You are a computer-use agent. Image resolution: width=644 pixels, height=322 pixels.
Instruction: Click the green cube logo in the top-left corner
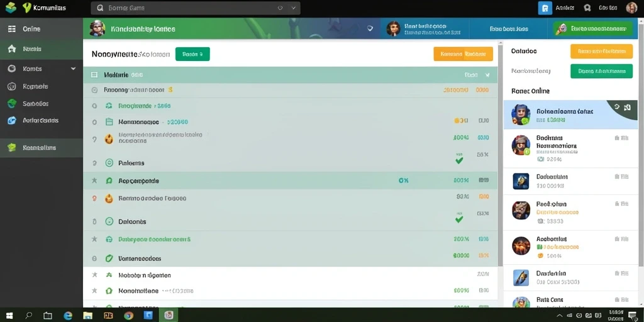(x=11, y=8)
